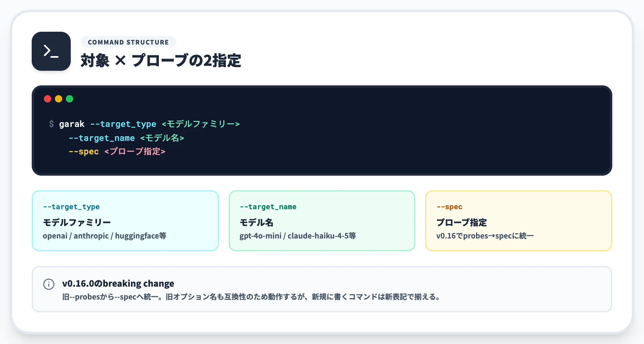Click the terminal prompt icon
This screenshot has height=344, width=644.
tap(51, 51)
